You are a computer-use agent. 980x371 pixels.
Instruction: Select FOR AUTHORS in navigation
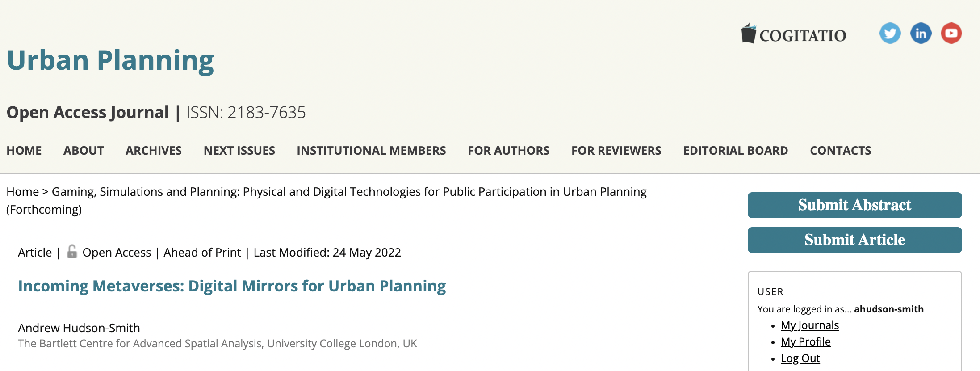(x=509, y=151)
